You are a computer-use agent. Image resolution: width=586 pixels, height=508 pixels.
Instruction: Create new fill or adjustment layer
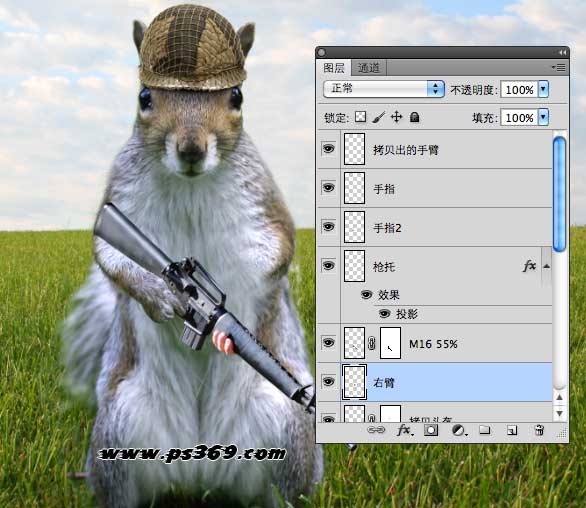pos(459,431)
